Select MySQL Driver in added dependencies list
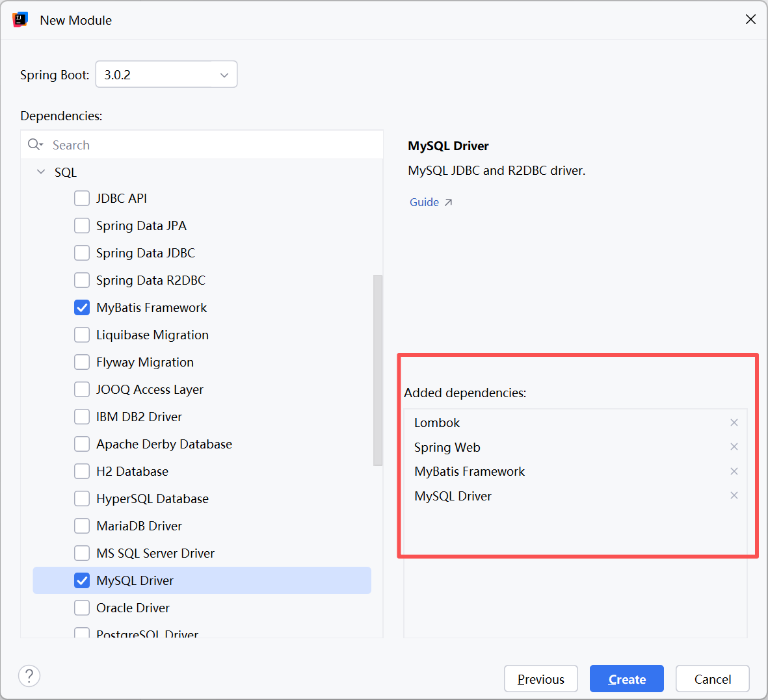This screenshot has width=768, height=700. 453,496
